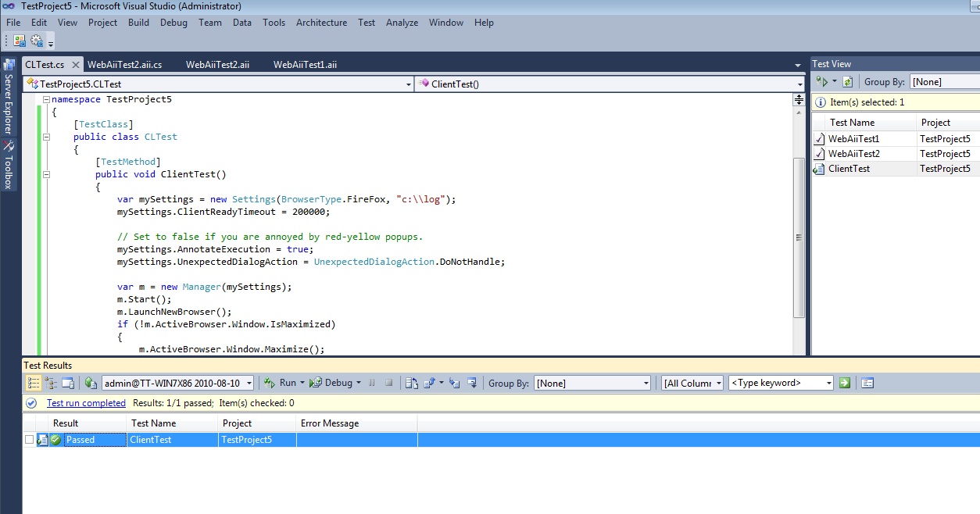Viewport: 980px width, 514px height.
Task: Expand the Group By dropdown in Test Results
Action: click(x=646, y=383)
